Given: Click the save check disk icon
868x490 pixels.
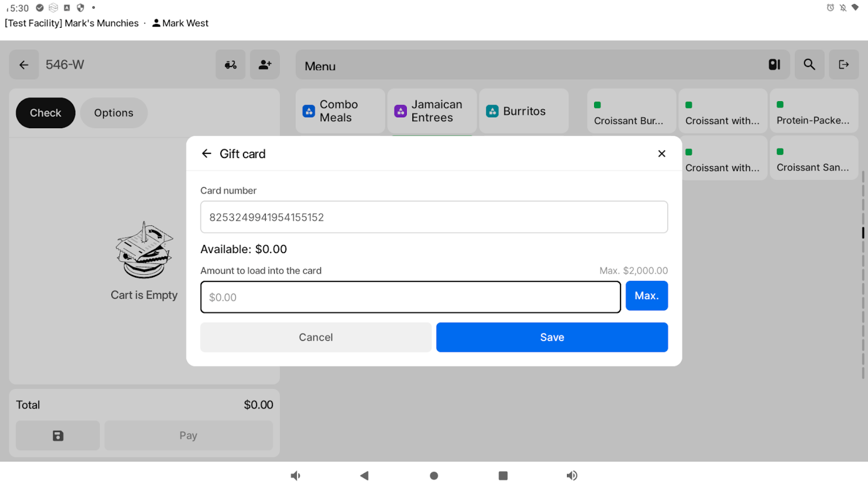Looking at the screenshot, I should (58, 435).
